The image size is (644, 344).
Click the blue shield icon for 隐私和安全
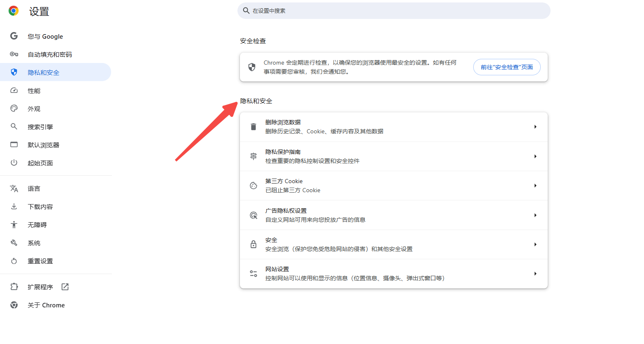point(14,72)
